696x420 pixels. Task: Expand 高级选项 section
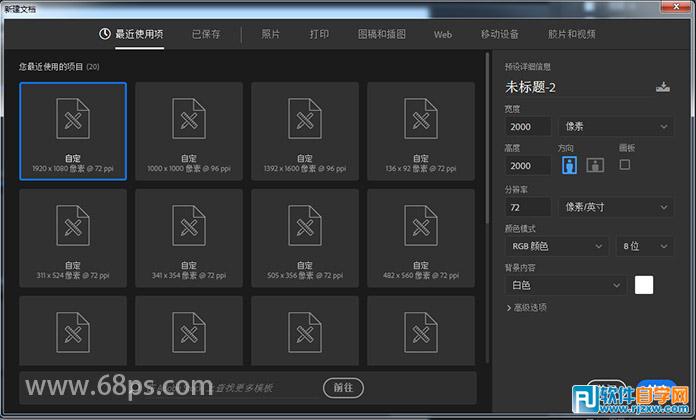526,307
